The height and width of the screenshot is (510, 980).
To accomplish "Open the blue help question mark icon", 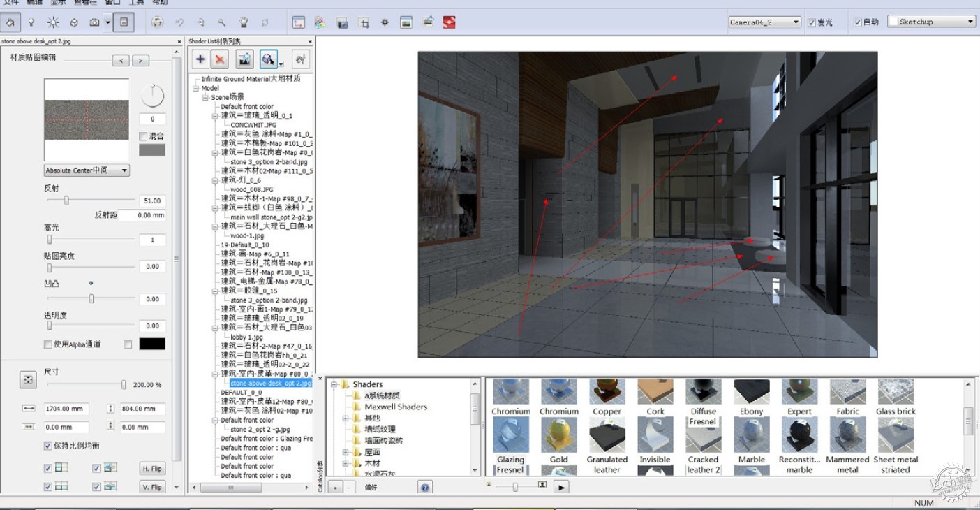I will point(424,488).
